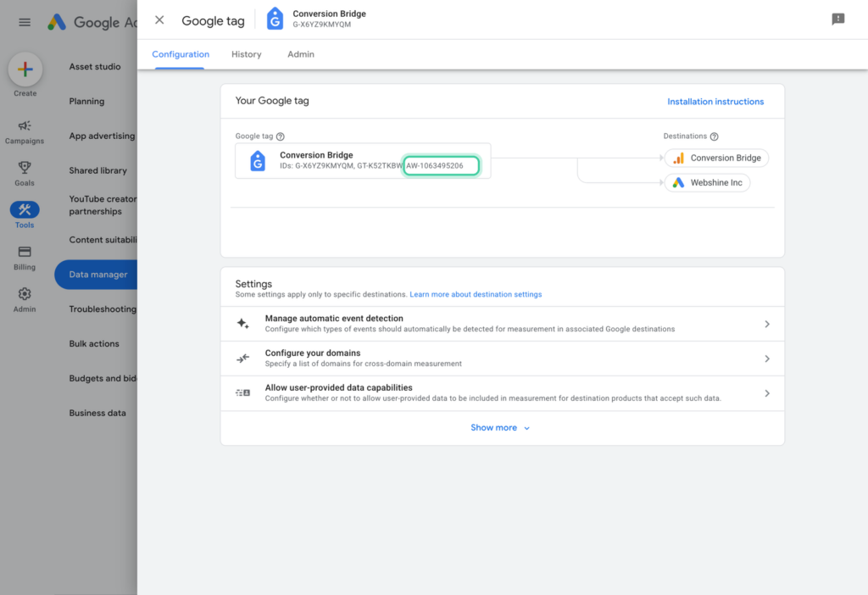Open Budgets and bidding menu item
The image size is (868, 595).
point(103,379)
